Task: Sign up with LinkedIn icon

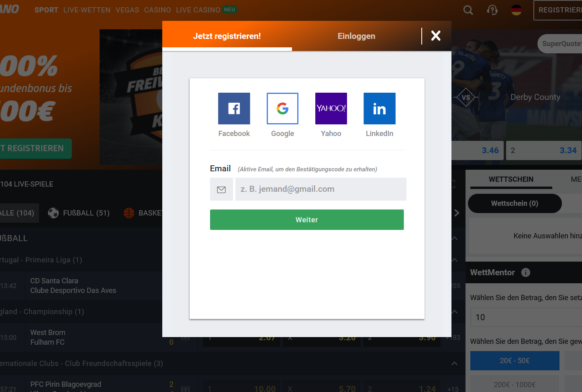Action: tap(380, 108)
